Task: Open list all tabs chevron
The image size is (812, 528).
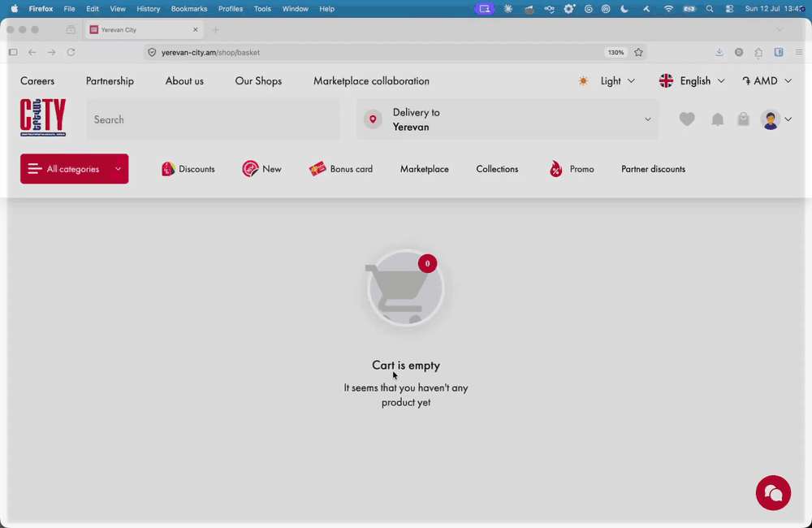Action: (x=780, y=29)
